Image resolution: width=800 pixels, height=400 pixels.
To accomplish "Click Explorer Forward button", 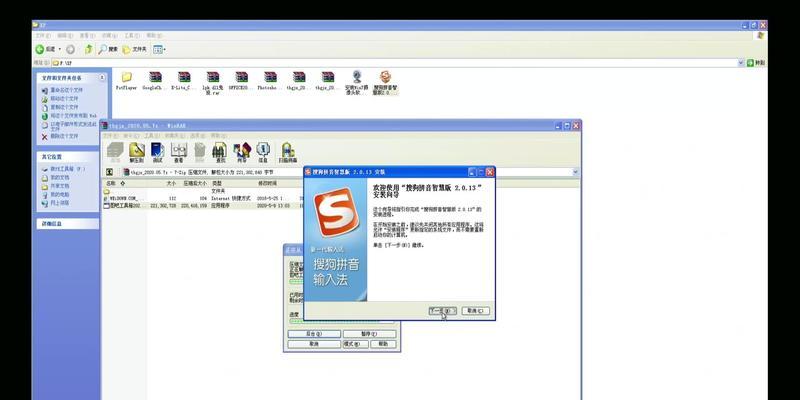I will click(70, 49).
